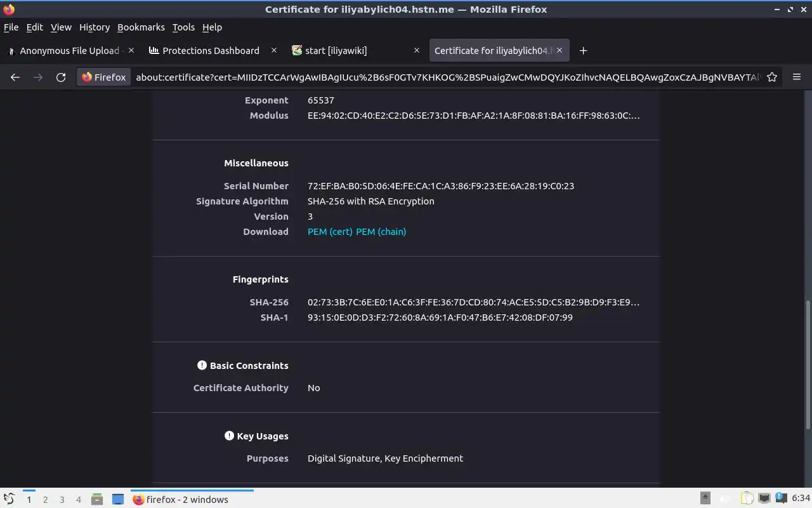Switch to workspace 4 in taskbar

(x=78, y=500)
